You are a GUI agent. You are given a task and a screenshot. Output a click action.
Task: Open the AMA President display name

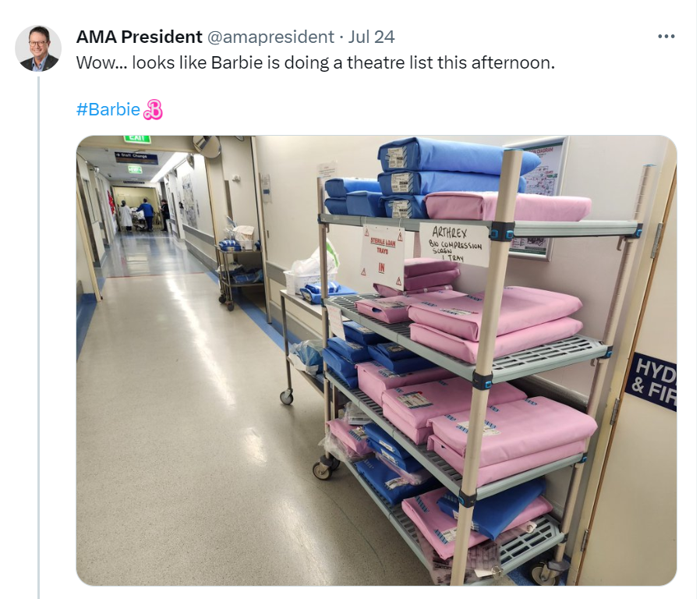(140, 37)
